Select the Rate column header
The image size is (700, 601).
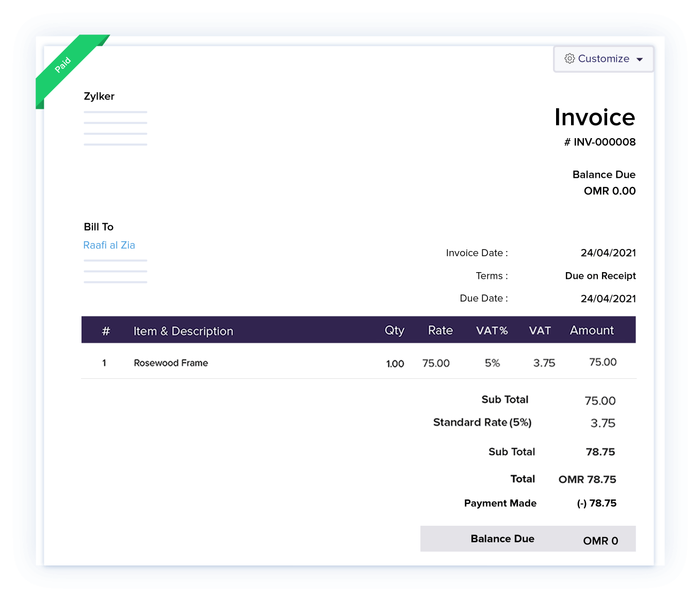click(x=440, y=330)
